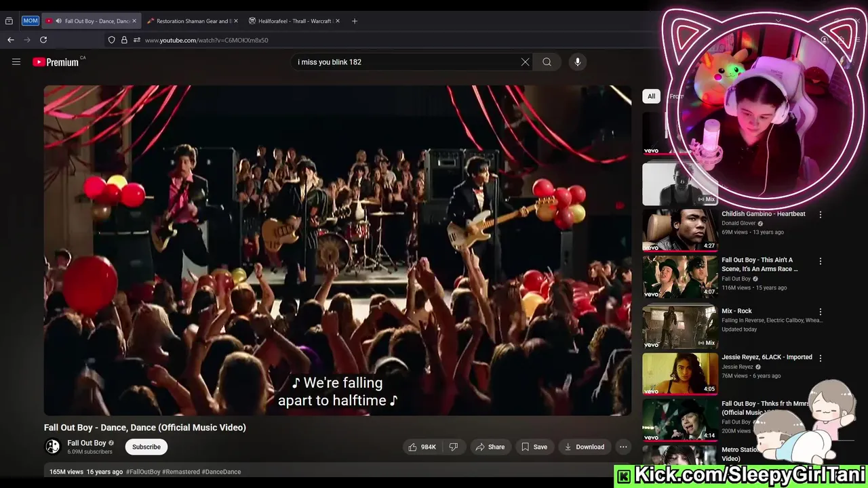This screenshot has height=488, width=868.
Task: Open tracking protection shield icon
Action: click(112, 40)
